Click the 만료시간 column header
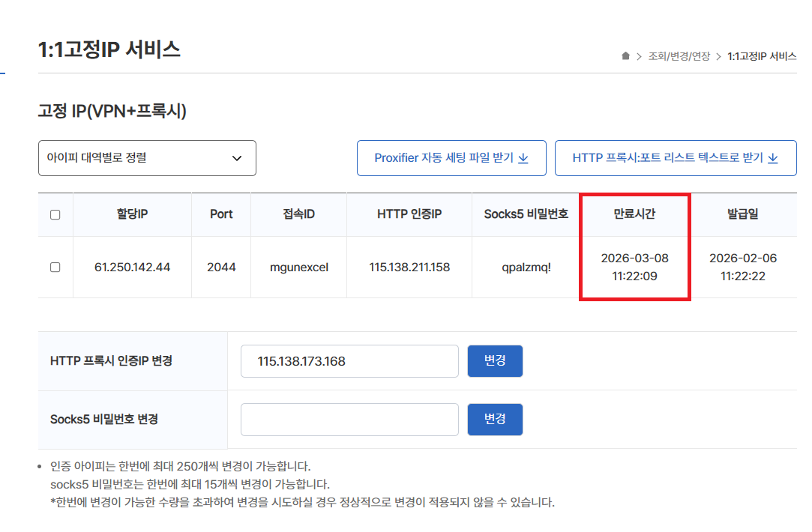Viewport: 812px width, 532px height. click(634, 214)
